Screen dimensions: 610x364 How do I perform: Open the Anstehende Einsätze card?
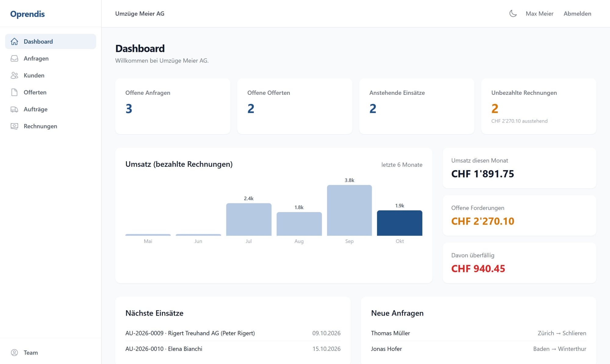click(x=417, y=106)
